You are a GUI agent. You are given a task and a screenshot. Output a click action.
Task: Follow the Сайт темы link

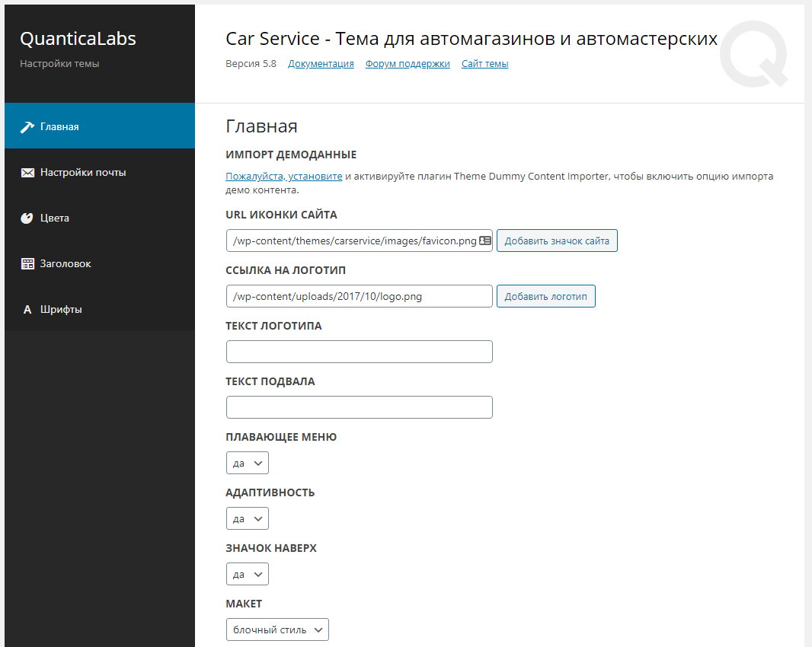point(484,64)
